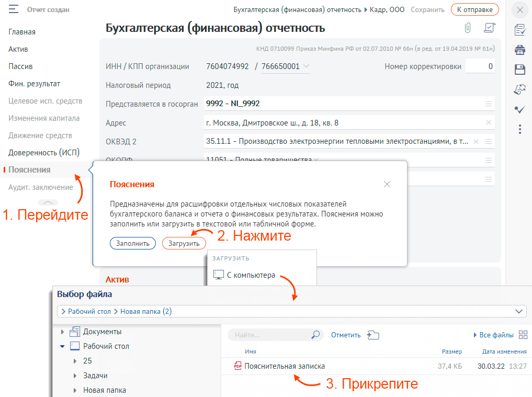Open the ОКВЭД 2 list icon
This screenshot has width=532, height=397.
click(x=489, y=142)
